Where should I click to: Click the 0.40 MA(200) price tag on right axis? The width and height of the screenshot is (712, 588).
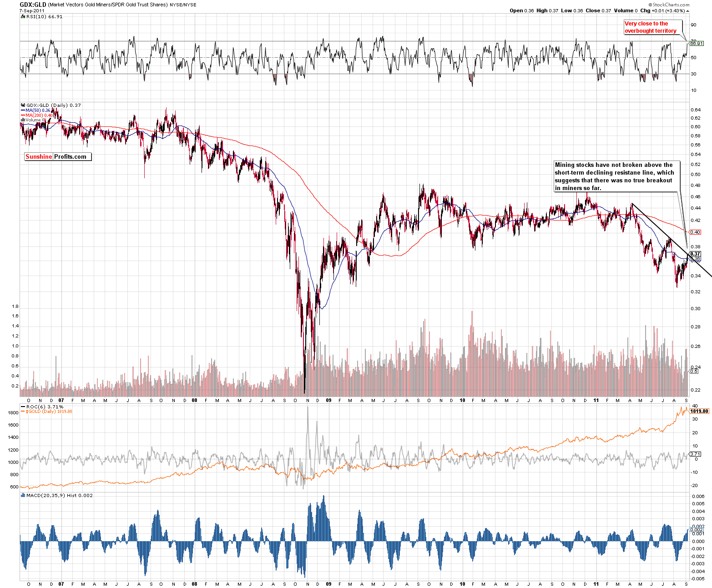(x=695, y=232)
